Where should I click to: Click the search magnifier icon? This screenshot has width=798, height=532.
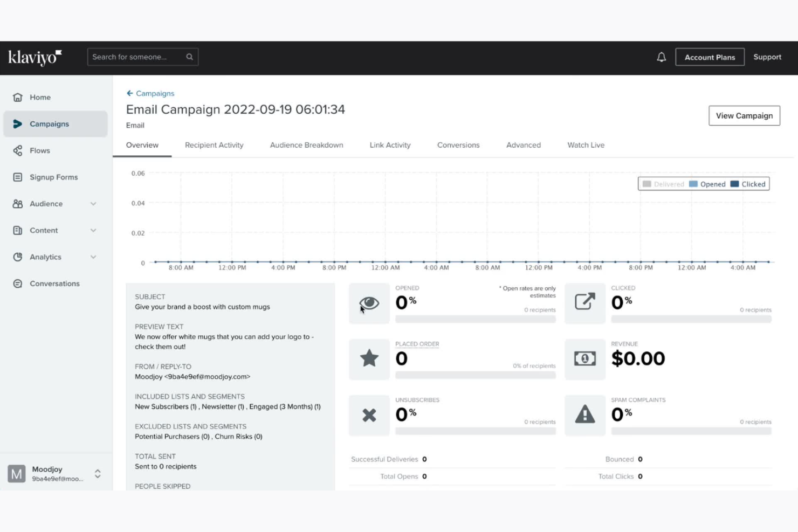[x=189, y=57]
